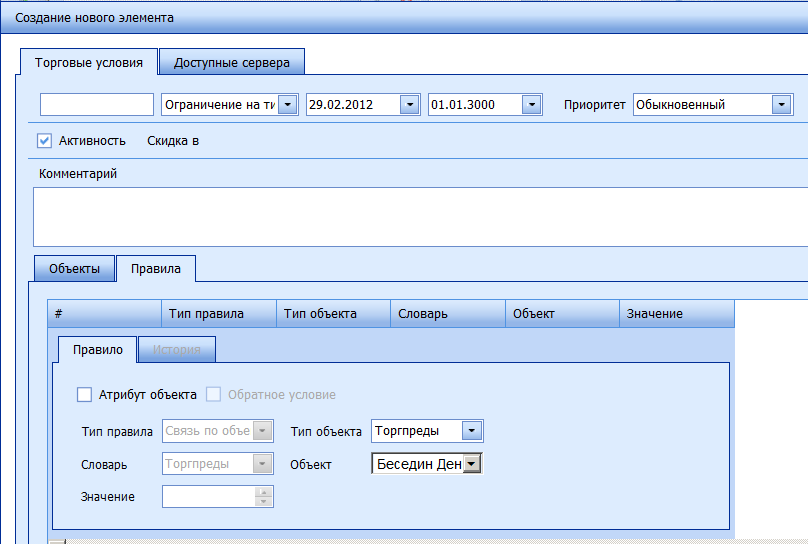Toggle the Активность checkbox
Viewport: 808px width, 544px height.
[x=44, y=140]
